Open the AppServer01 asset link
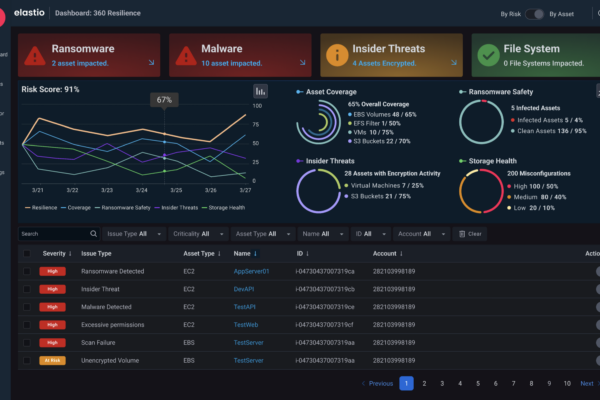The image size is (600, 400). pos(252,271)
